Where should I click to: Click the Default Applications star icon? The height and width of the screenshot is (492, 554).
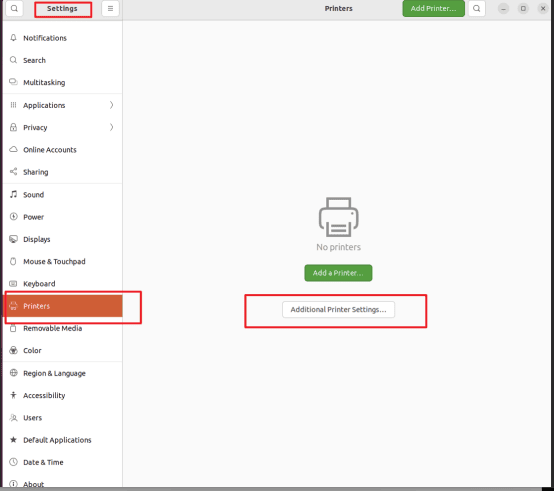(x=13, y=440)
